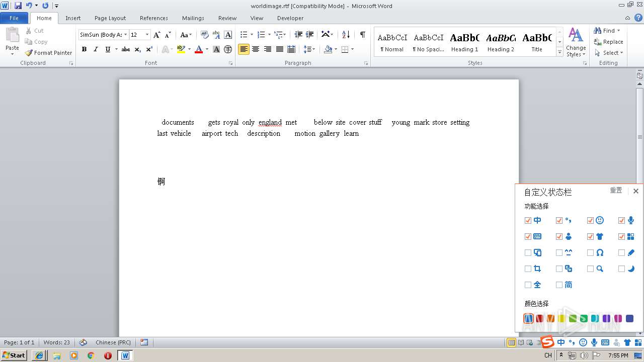This screenshot has width=644, height=362.
Task: Increase paragraph indent
Action: click(310, 35)
